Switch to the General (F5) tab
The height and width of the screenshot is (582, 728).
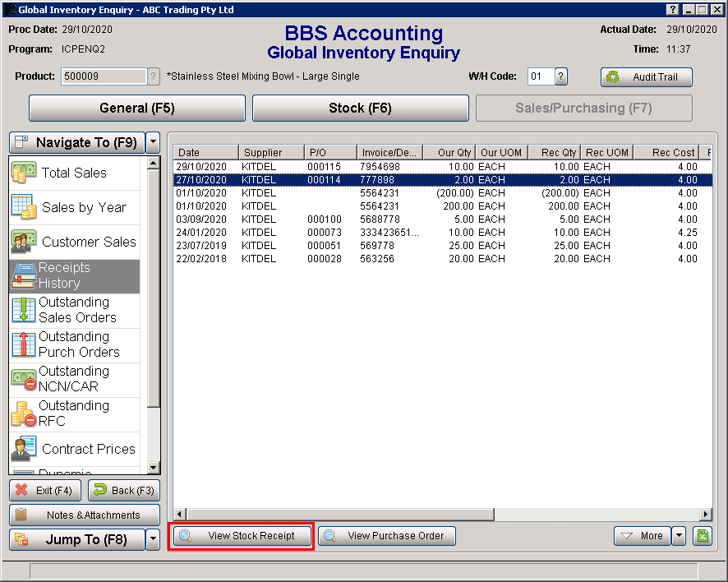137,109
